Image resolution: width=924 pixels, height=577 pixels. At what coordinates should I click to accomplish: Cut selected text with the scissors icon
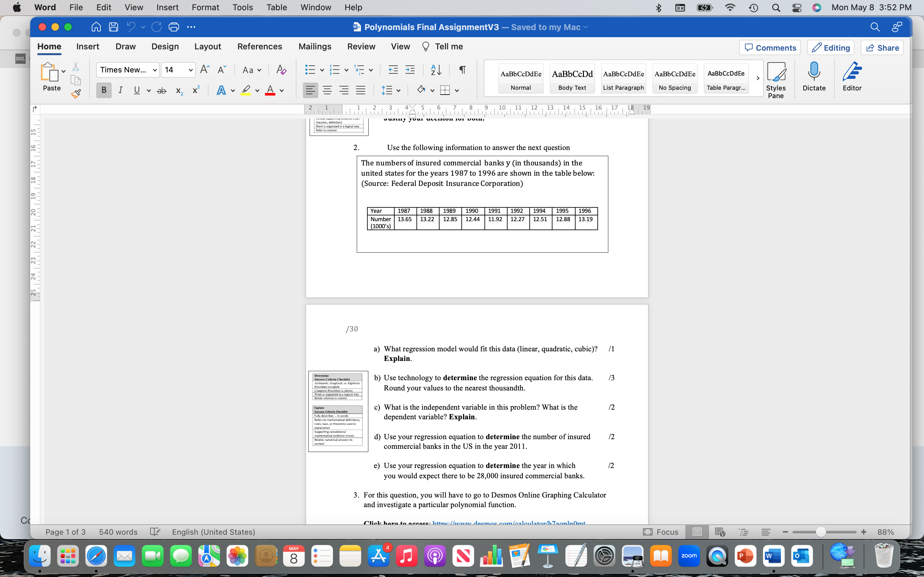76,66
